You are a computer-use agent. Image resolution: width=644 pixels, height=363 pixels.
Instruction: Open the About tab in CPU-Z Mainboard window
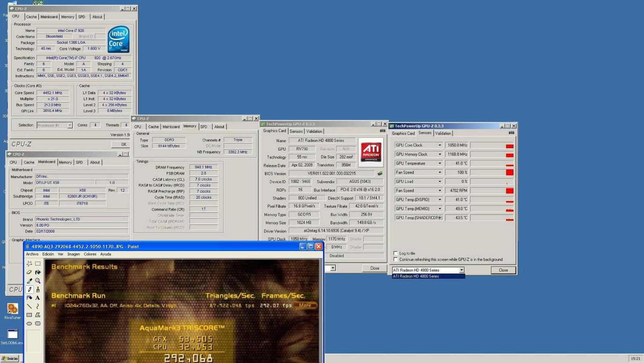click(x=95, y=162)
